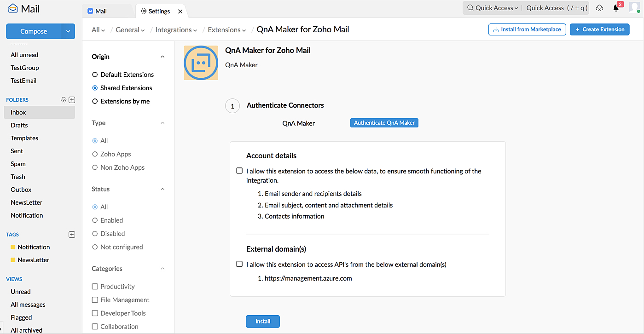Allow extension access to account details data
Screen dimensions: 644x334
(x=239, y=170)
